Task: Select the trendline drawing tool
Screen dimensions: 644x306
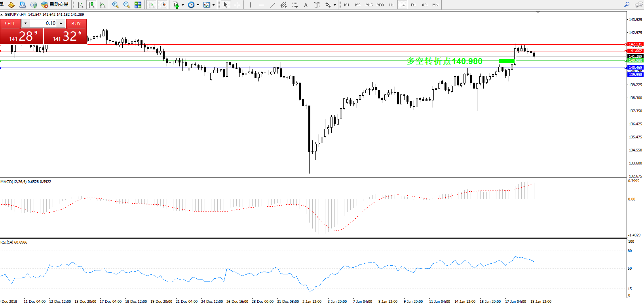Action: [x=273, y=5]
